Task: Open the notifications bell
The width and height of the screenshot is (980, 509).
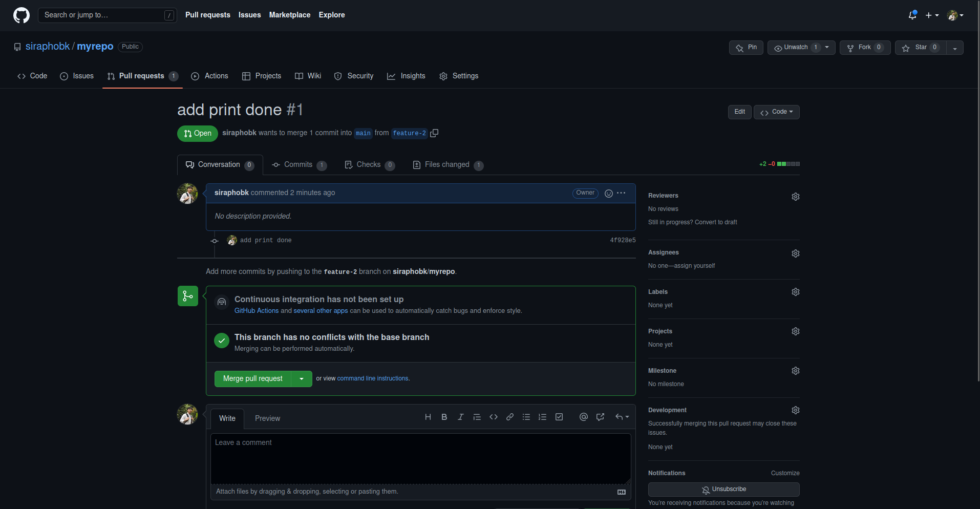Action: [x=912, y=15]
